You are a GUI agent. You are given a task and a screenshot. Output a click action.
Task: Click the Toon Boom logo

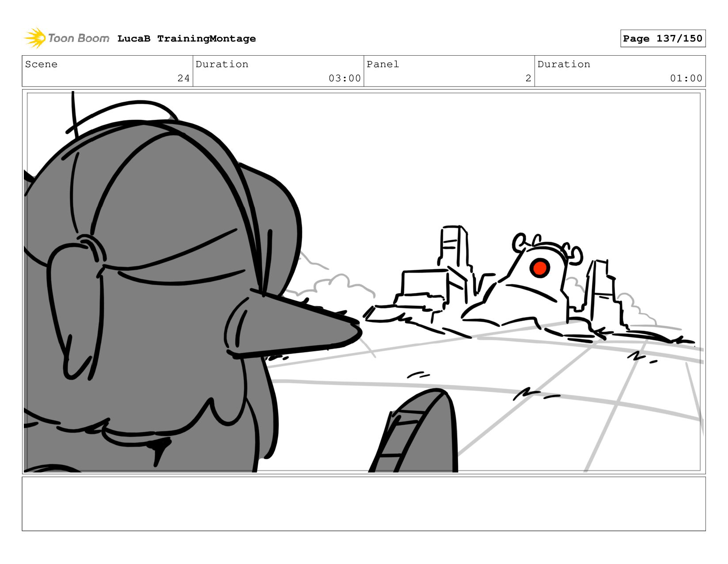tap(66, 38)
